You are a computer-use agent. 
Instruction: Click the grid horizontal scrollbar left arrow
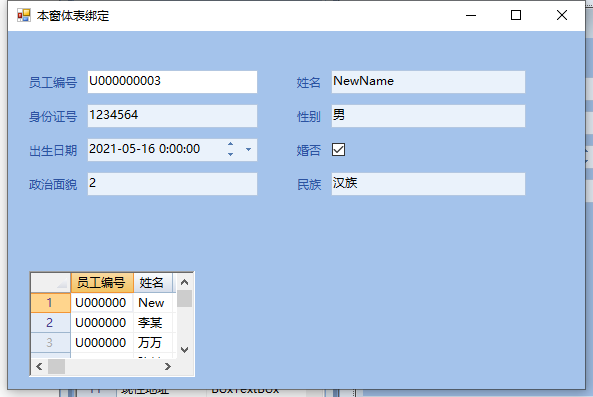[39, 366]
